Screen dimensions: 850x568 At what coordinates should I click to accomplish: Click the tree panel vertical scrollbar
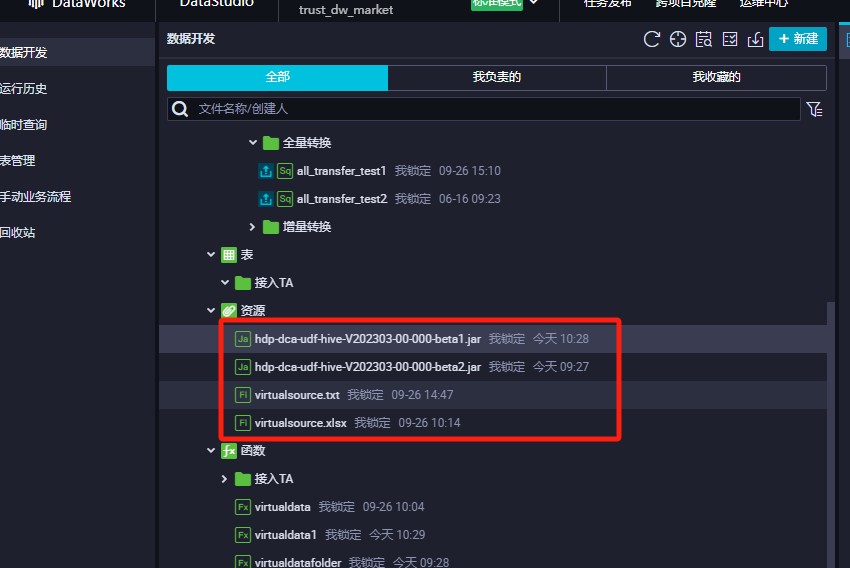(x=831, y=434)
